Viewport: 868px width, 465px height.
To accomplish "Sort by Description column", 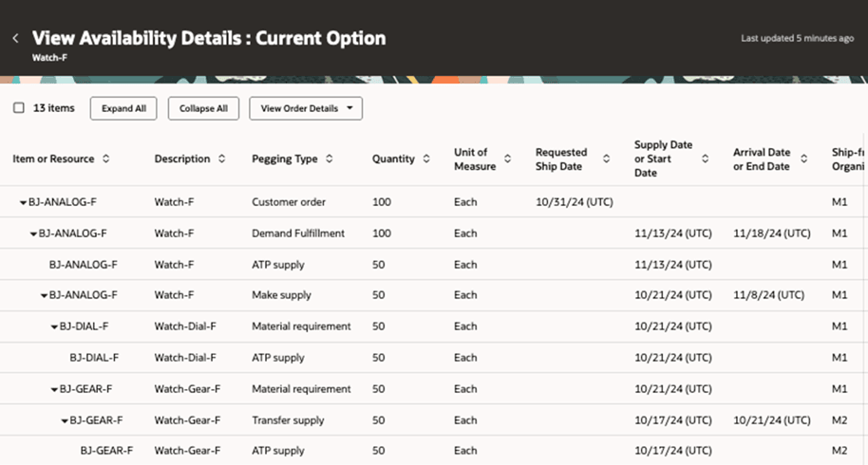I will tap(221, 159).
